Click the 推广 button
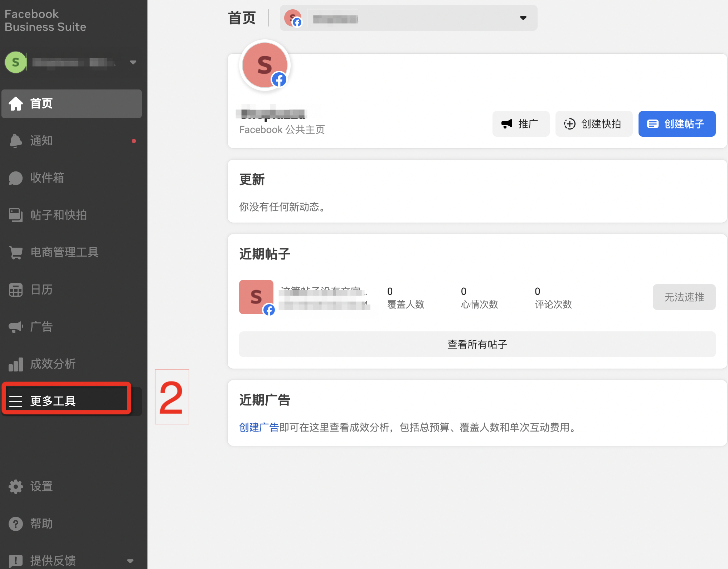Image resolution: width=728 pixels, height=569 pixels. [521, 124]
